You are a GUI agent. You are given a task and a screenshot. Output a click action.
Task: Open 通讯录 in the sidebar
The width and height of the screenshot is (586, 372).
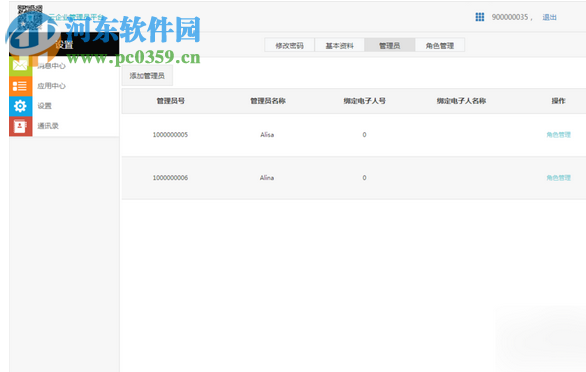[x=48, y=126]
